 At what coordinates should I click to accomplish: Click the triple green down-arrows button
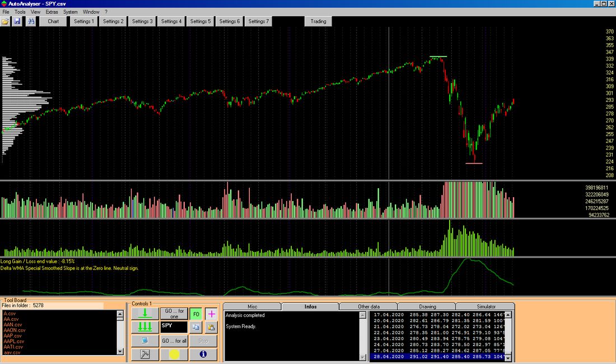coord(145,326)
